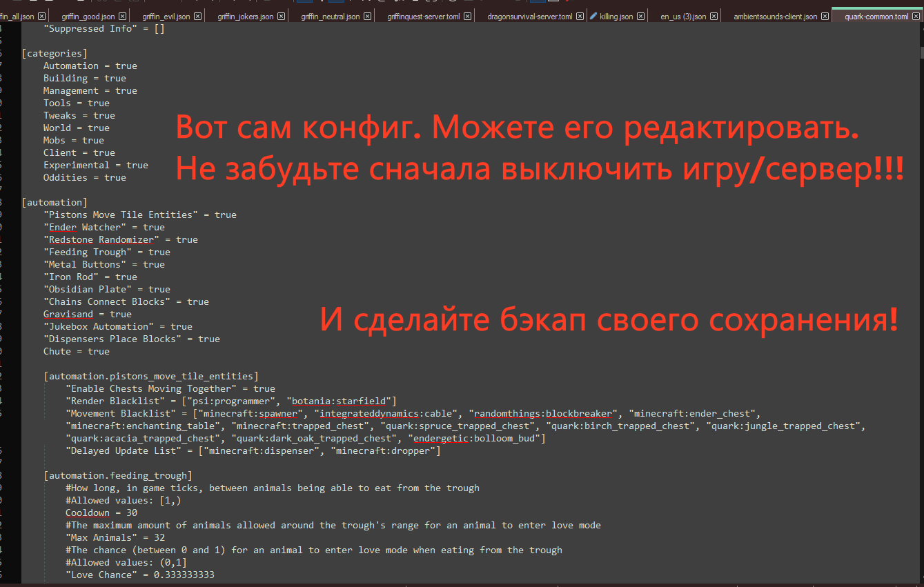Close the killing.json tab
The height and width of the screenshot is (587, 924).
(641, 16)
